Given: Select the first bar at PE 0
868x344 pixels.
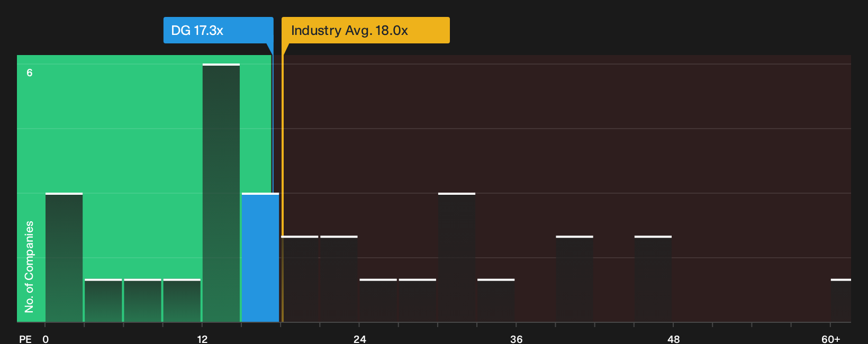Looking at the screenshot, I should 64,257.
